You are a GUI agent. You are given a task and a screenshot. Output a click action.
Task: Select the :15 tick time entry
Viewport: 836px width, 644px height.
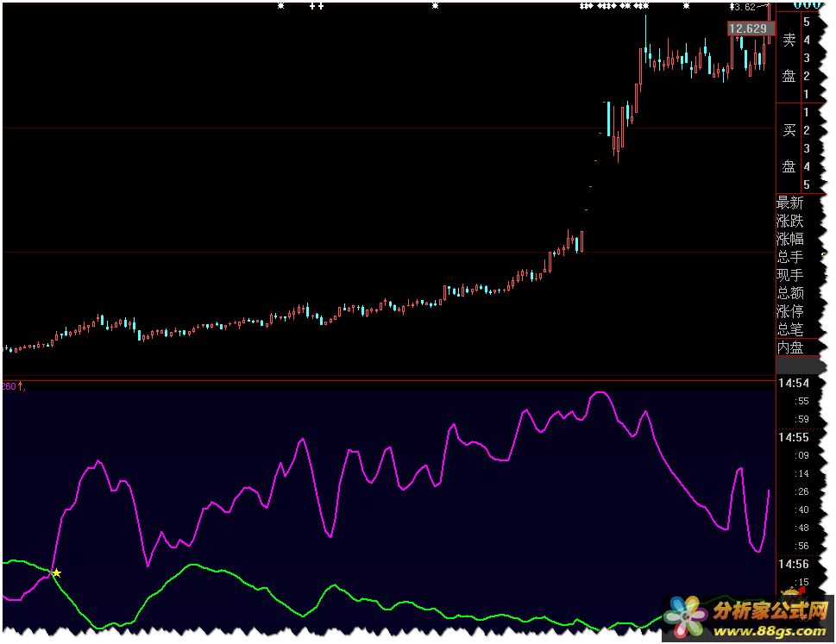click(801, 582)
